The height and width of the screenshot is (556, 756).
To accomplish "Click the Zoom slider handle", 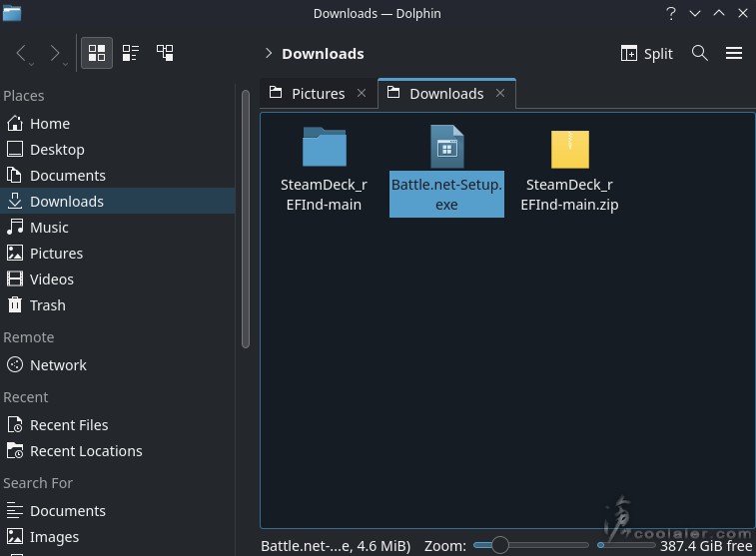I will [500, 545].
